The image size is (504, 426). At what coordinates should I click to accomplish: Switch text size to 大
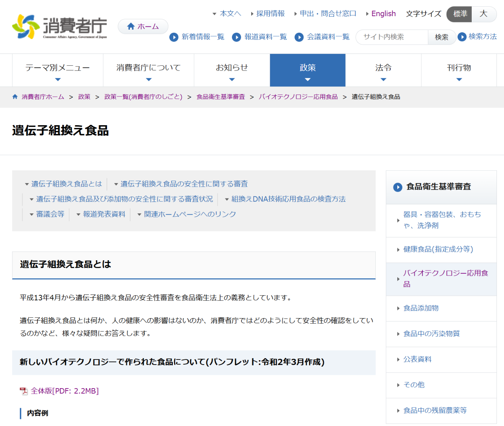point(484,14)
